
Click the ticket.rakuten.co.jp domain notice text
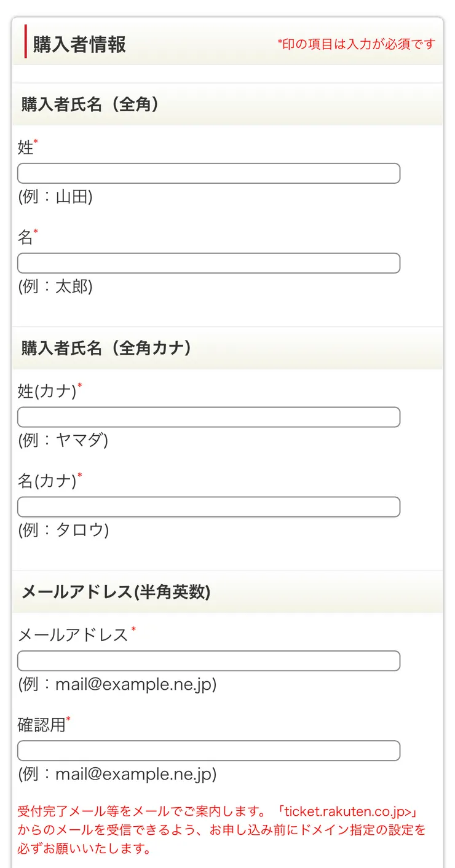click(221, 830)
